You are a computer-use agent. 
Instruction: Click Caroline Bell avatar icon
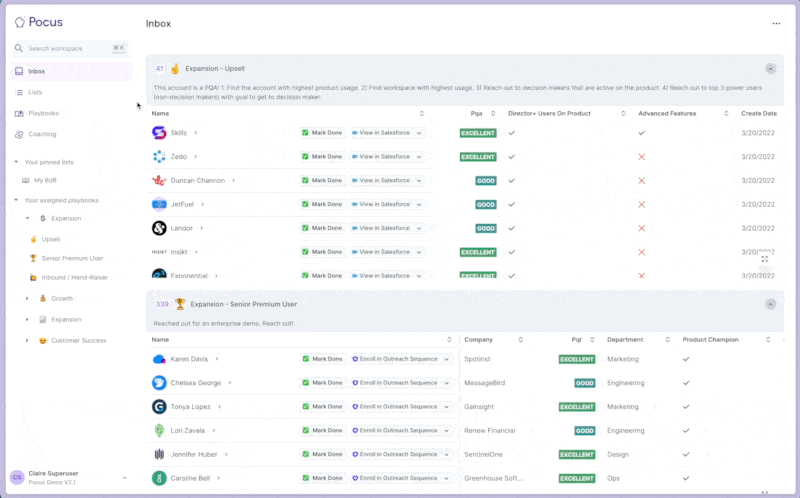point(159,478)
